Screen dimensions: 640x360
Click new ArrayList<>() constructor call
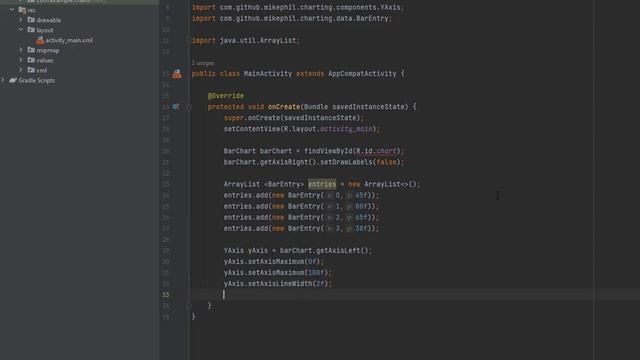click(x=383, y=184)
